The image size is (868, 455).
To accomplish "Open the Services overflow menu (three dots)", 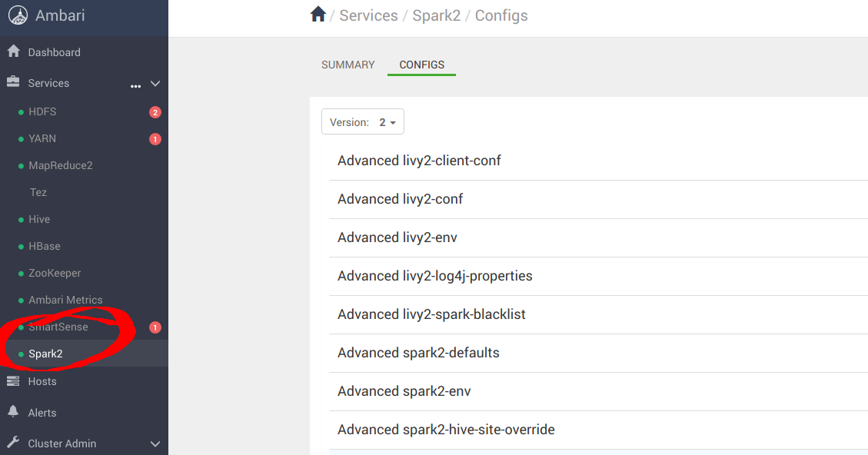I will coord(135,86).
